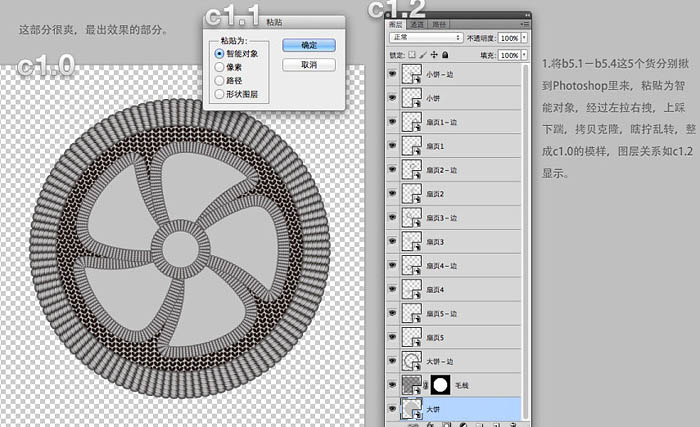Choose the 形状图层 paste option

[220, 94]
